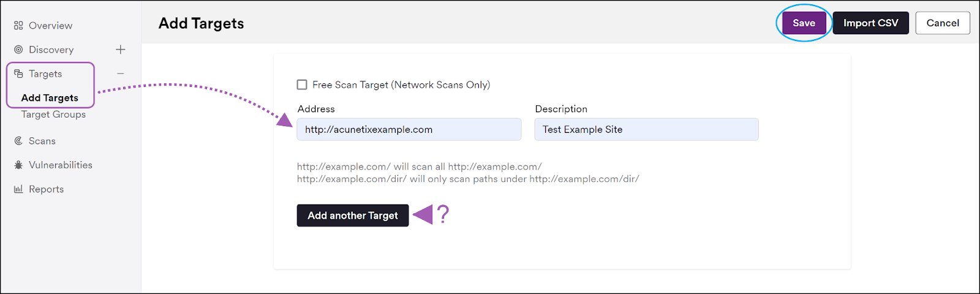
Task: Open the Discovery menu item
Action: (51, 50)
